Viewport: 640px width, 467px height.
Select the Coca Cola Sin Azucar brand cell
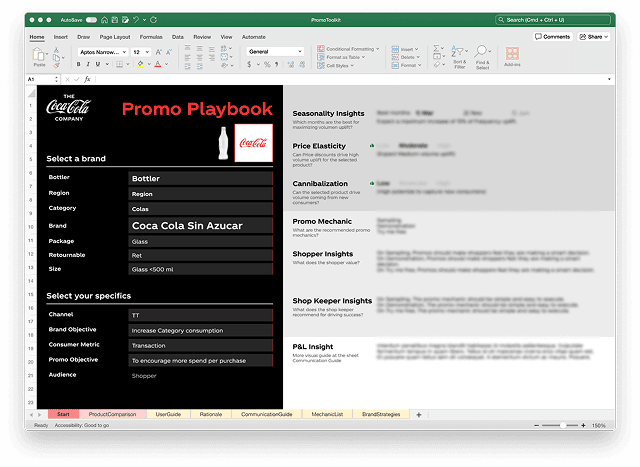point(200,226)
